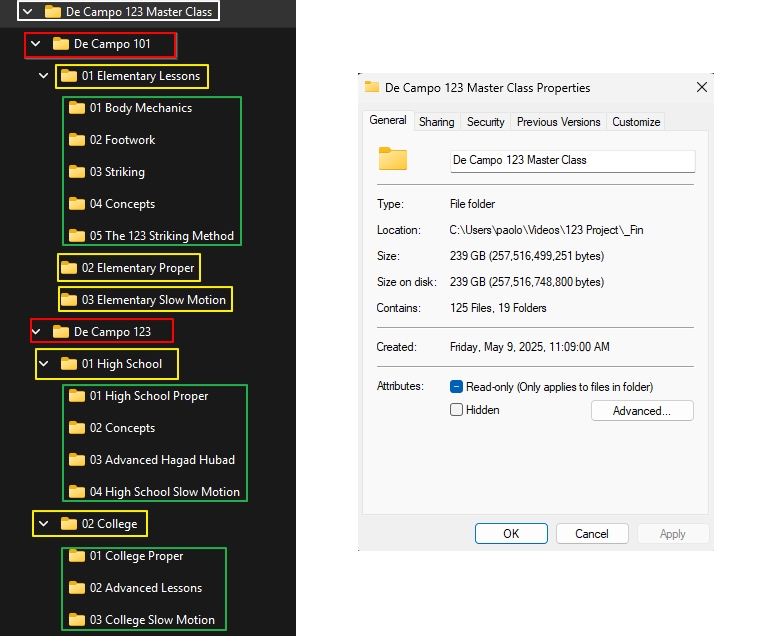Click the 'File folder' type value
This screenshot has height=636, width=777.
[472, 204]
